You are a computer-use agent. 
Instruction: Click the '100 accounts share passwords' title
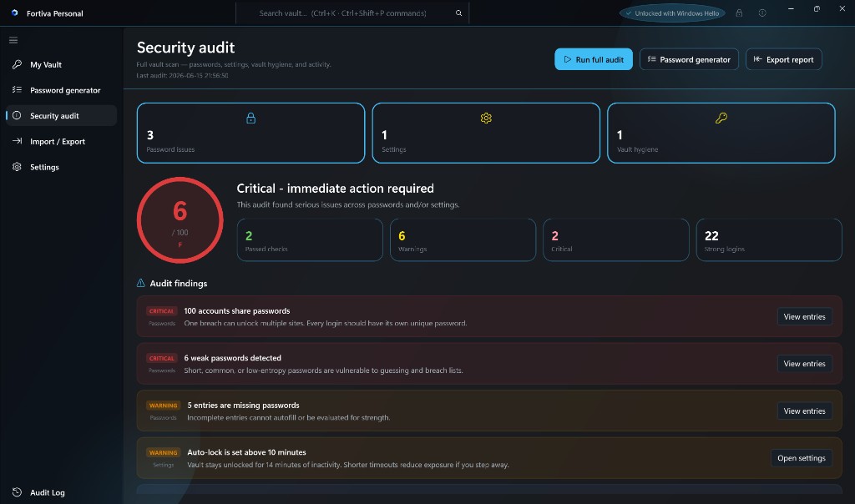tap(236, 310)
